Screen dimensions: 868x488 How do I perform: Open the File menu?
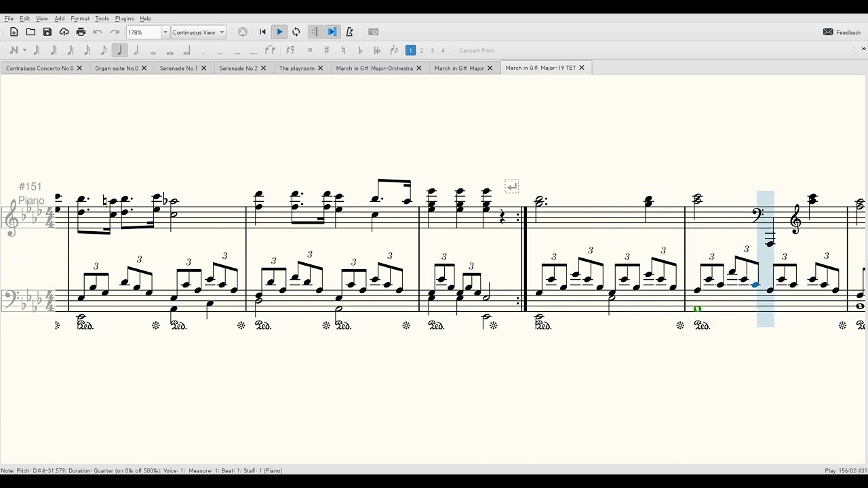[9, 18]
